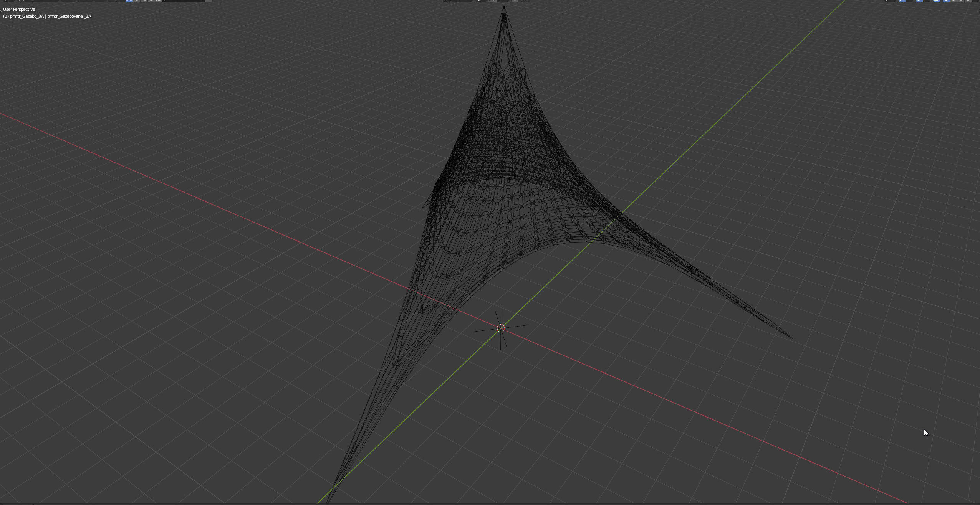Click the "User Perspective" viewport label
Viewport: 980px width, 505px height.
pos(19,9)
